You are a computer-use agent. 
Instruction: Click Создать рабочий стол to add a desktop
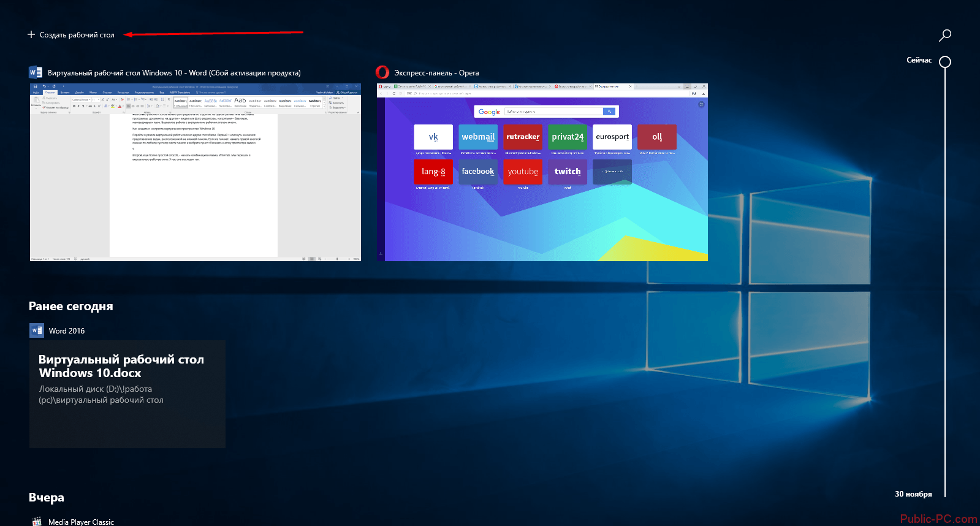[x=71, y=35]
